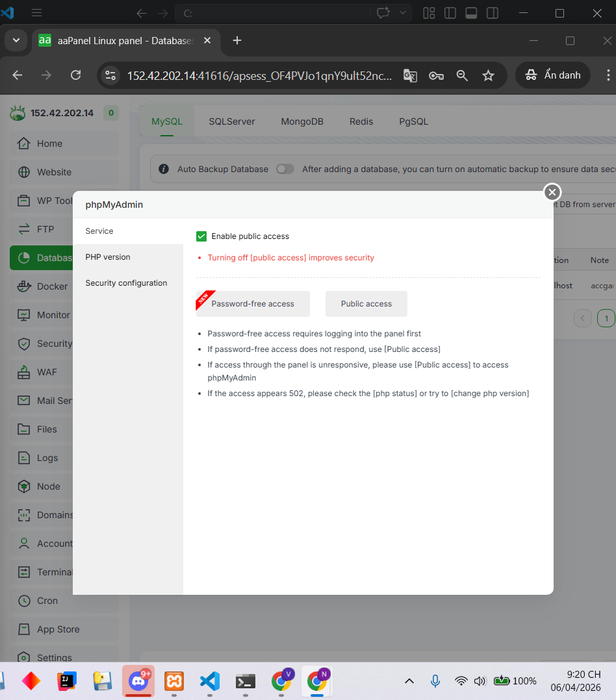
Task: Expand the browser tab search dropdown
Action: [16, 40]
